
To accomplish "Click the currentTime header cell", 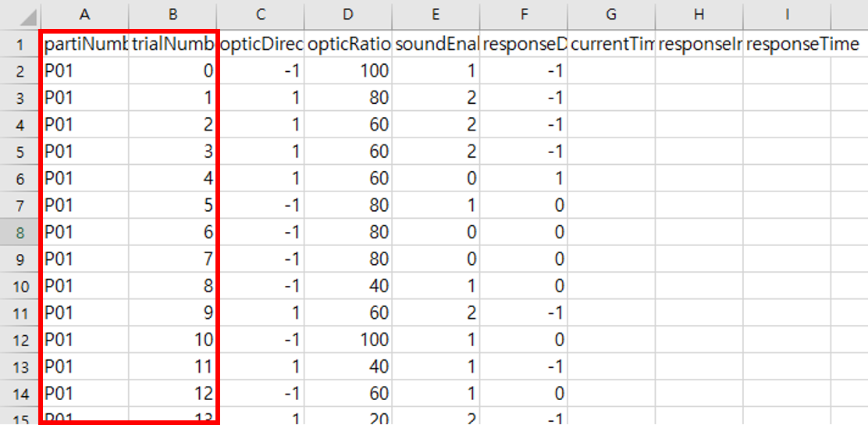I will (x=611, y=44).
